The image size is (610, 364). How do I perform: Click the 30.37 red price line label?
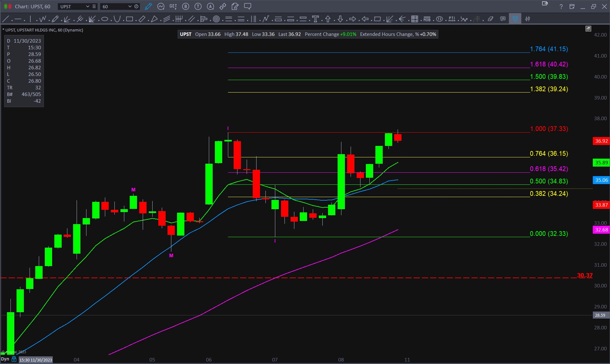pyautogui.click(x=585, y=275)
